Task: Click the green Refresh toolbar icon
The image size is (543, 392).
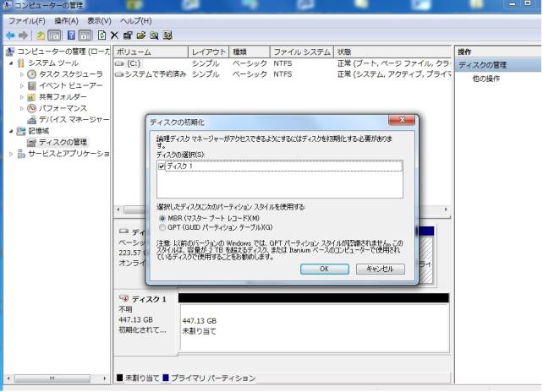Action: pos(101,35)
